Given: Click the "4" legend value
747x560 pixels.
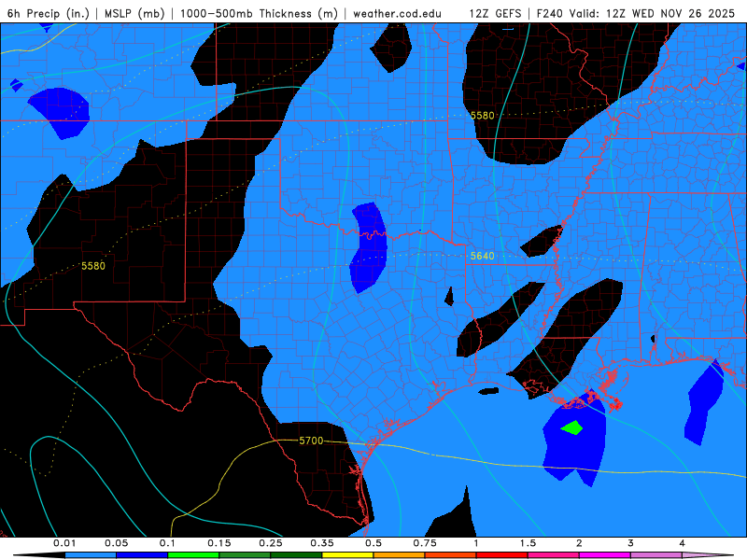Looking at the screenshot, I should (683, 543).
